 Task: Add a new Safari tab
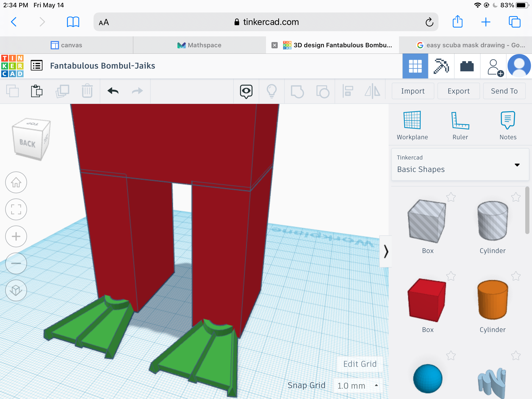[486, 22]
